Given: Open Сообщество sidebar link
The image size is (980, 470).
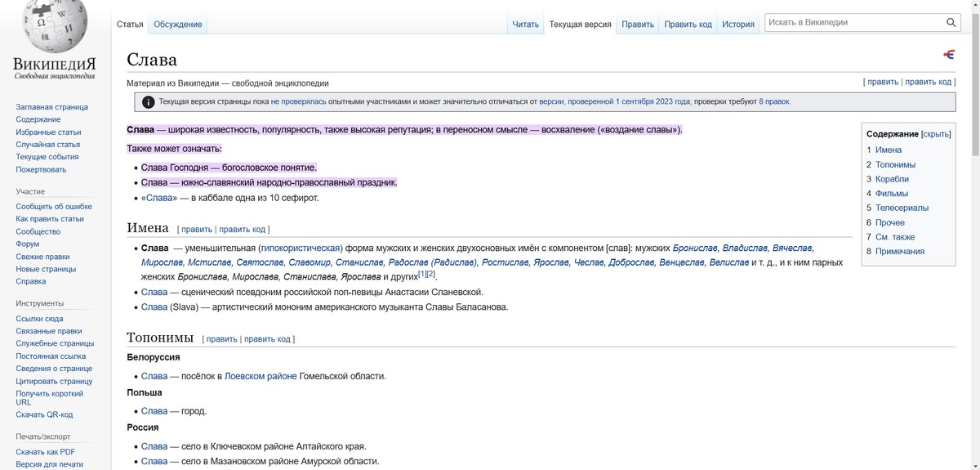Looking at the screenshot, I should pos(38,231).
